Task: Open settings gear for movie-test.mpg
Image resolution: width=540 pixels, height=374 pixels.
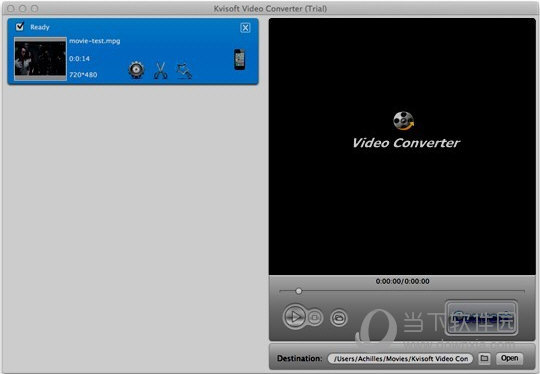Action: 136,70
